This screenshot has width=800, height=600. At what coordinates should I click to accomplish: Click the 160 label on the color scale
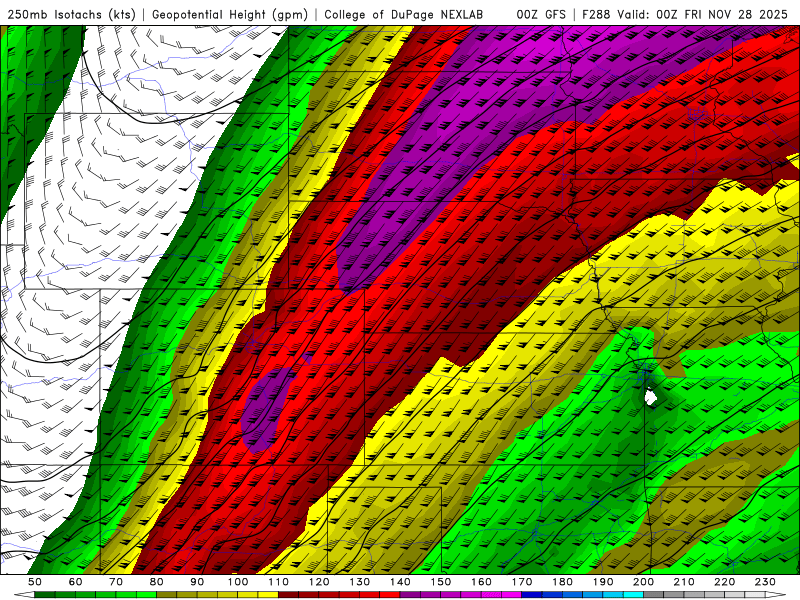(x=481, y=582)
